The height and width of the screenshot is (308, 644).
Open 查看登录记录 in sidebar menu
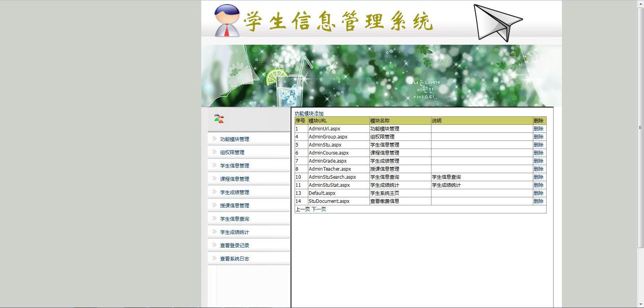(x=235, y=246)
